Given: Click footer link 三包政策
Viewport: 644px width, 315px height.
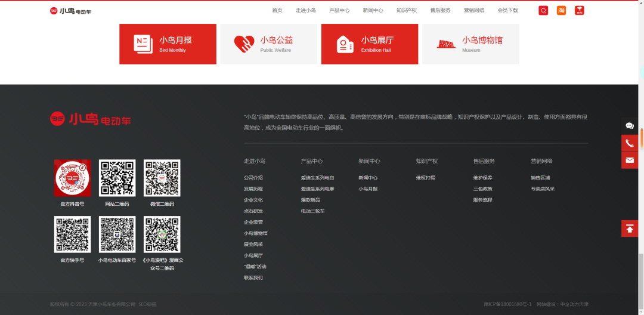Looking at the screenshot, I should (482, 189).
